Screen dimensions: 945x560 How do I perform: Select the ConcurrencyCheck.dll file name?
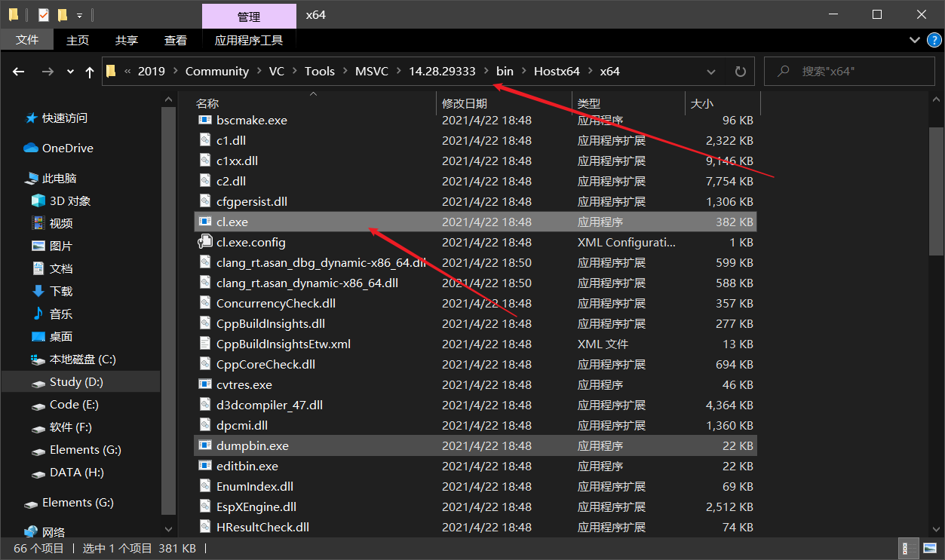(x=276, y=303)
